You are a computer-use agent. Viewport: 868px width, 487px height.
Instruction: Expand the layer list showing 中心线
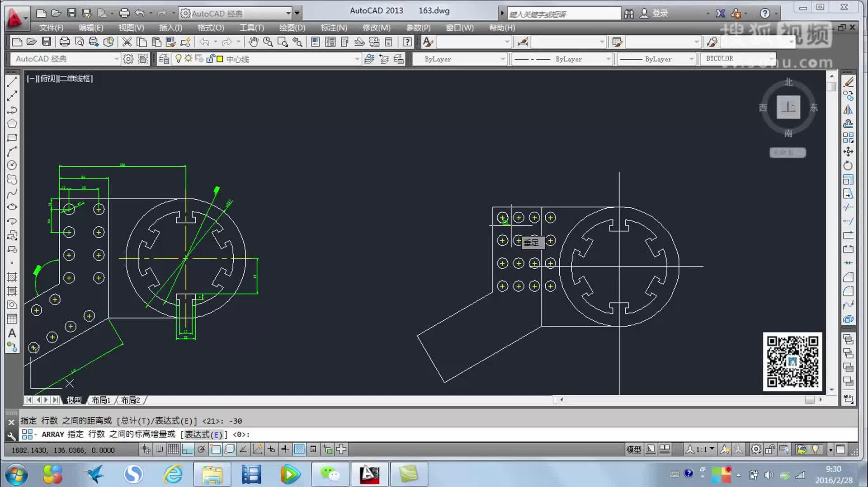tap(357, 59)
